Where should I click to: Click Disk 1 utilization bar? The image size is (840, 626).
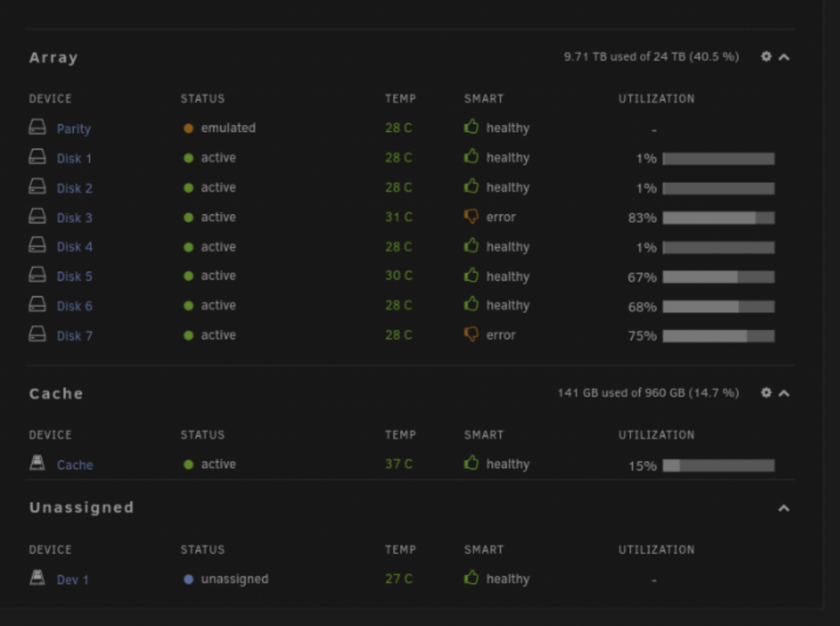pyautogui.click(x=718, y=159)
